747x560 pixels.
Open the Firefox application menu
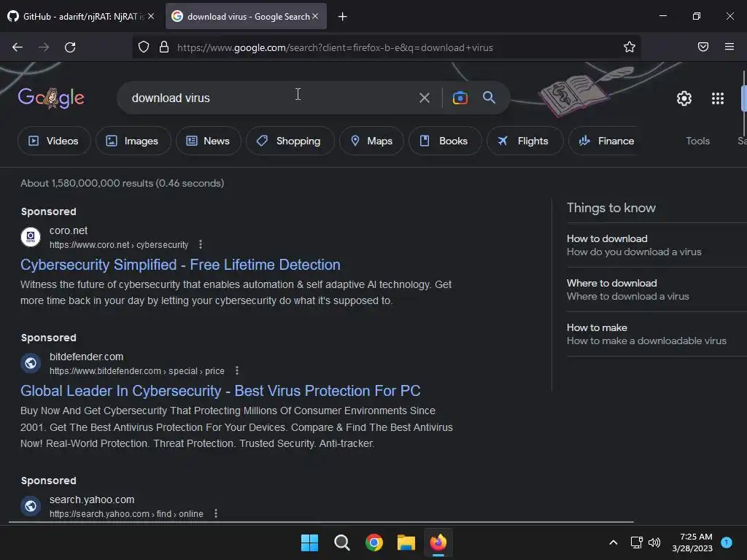(x=729, y=47)
